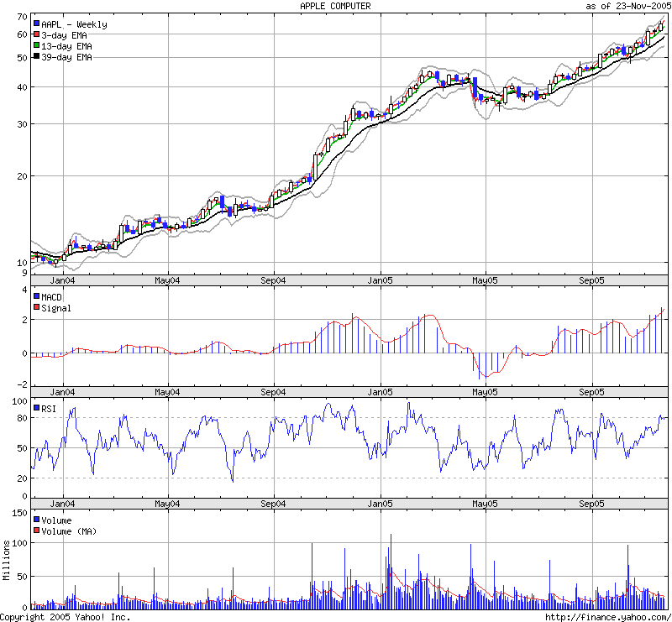Click the APPLE COMPUTER chart title

pos(335,6)
